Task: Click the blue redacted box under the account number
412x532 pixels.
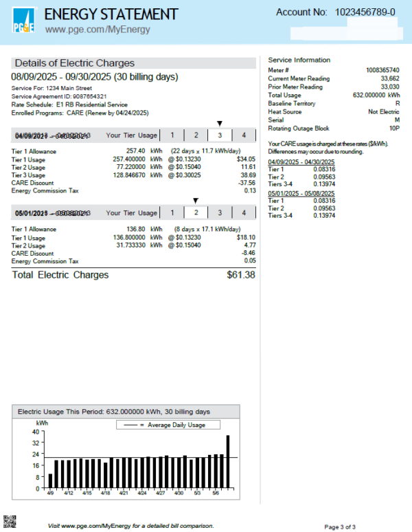Action: 344,32
